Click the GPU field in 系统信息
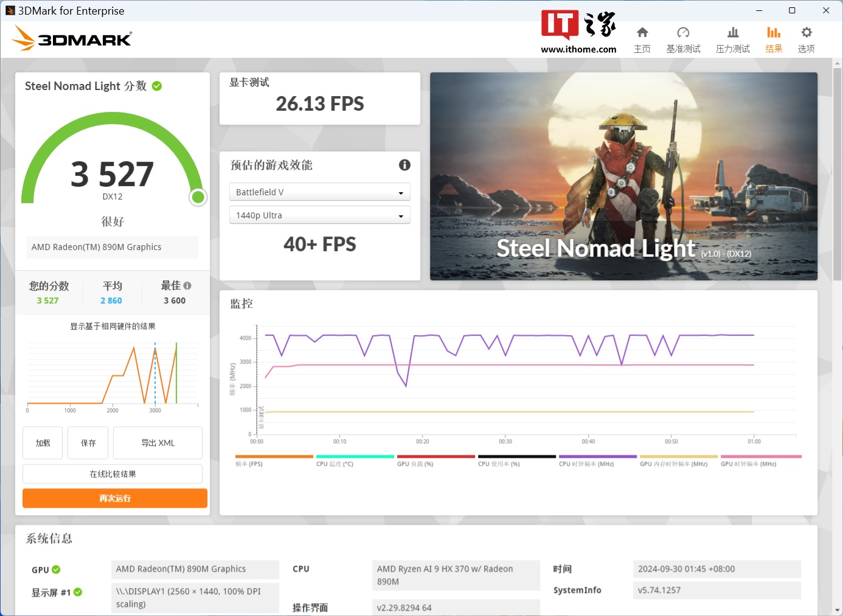The image size is (843, 616). pos(195,569)
